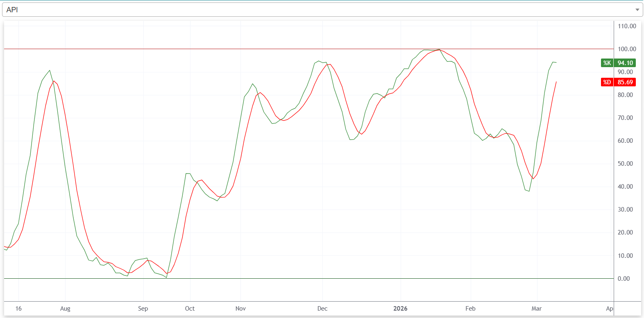Click the red %D label badge
Image resolution: width=644 pixels, height=318 pixels.
(607, 82)
